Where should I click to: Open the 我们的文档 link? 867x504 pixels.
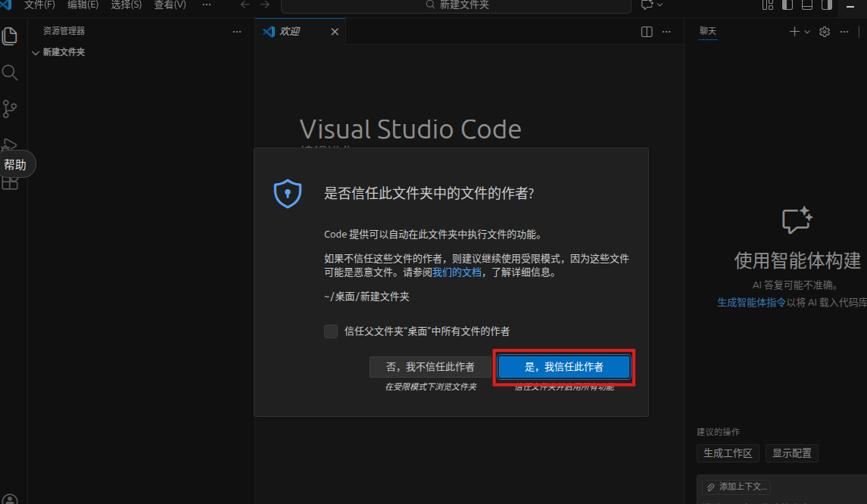457,272
